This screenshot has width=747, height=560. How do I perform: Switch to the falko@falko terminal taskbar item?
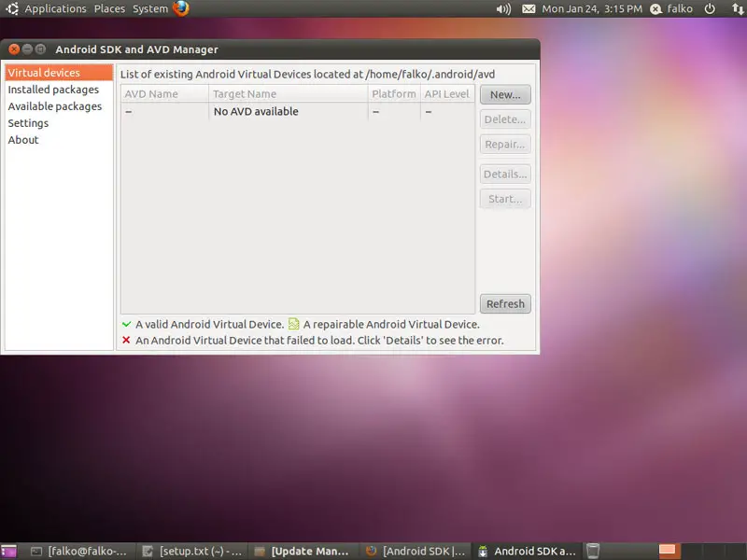point(79,552)
